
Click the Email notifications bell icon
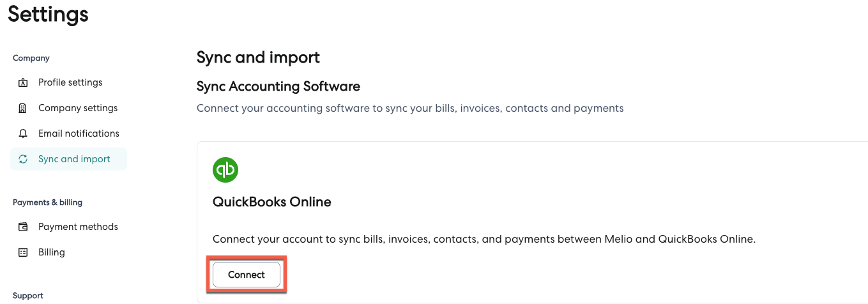point(24,133)
